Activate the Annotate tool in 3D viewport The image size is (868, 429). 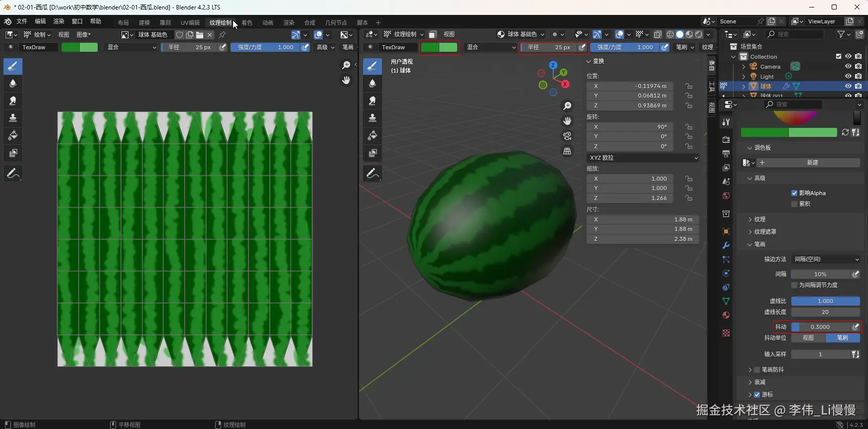click(x=372, y=174)
